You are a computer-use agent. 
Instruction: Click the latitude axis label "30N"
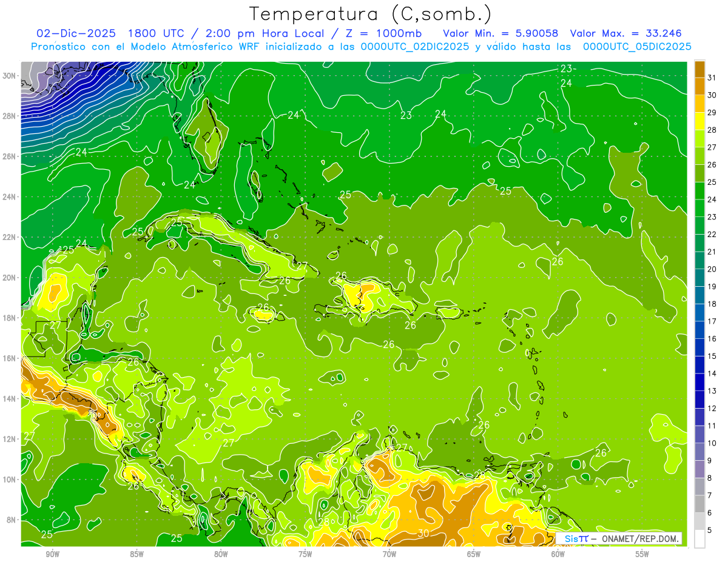(x=10, y=76)
